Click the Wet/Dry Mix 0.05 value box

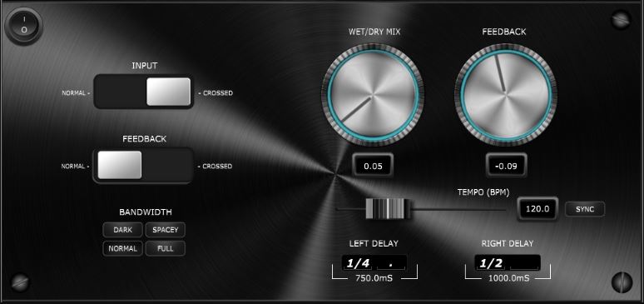click(373, 166)
